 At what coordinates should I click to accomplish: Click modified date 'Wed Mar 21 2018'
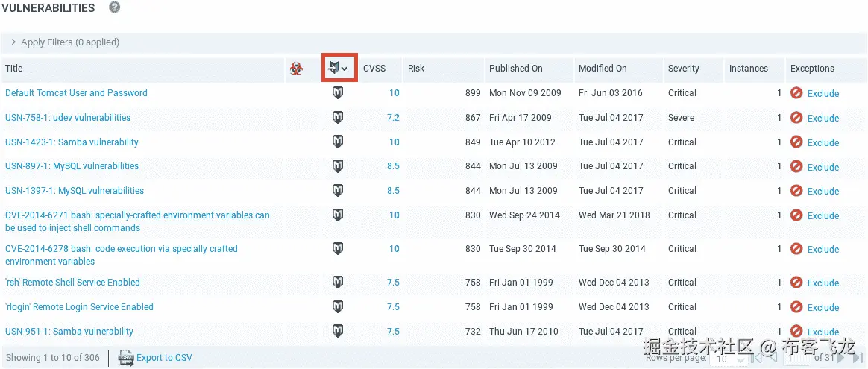point(614,215)
